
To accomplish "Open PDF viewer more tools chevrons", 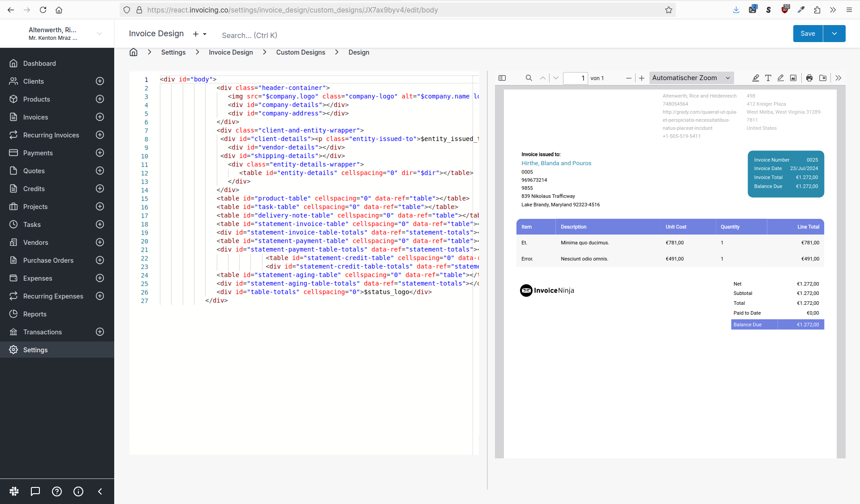I will (838, 78).
